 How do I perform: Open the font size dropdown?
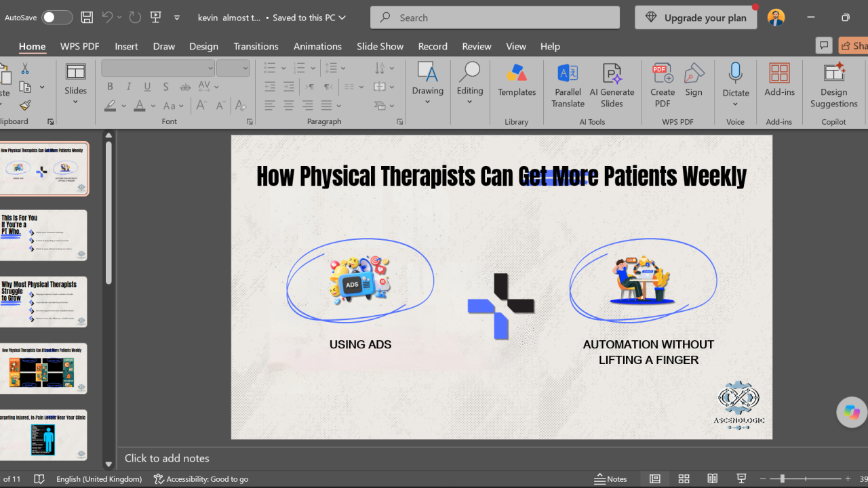click(245, 68)
